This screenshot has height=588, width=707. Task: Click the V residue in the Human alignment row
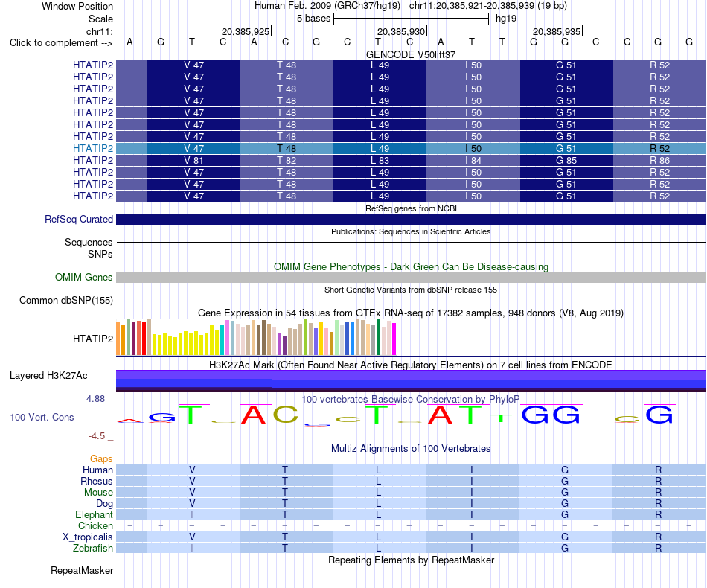[x=192, y=470]
